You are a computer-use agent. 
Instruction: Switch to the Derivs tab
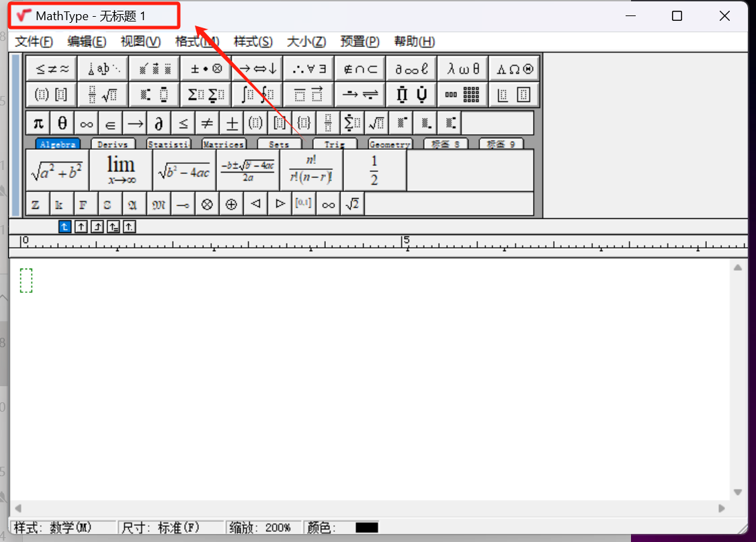coord(113,144)
